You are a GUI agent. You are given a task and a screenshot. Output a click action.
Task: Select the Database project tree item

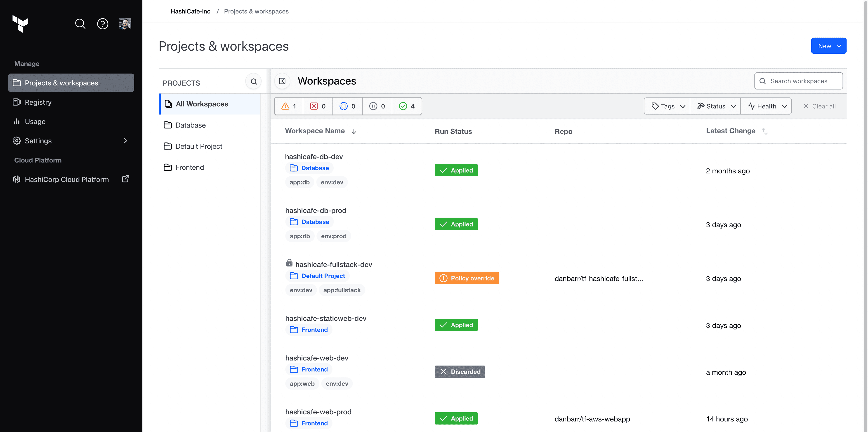[190, 124]
